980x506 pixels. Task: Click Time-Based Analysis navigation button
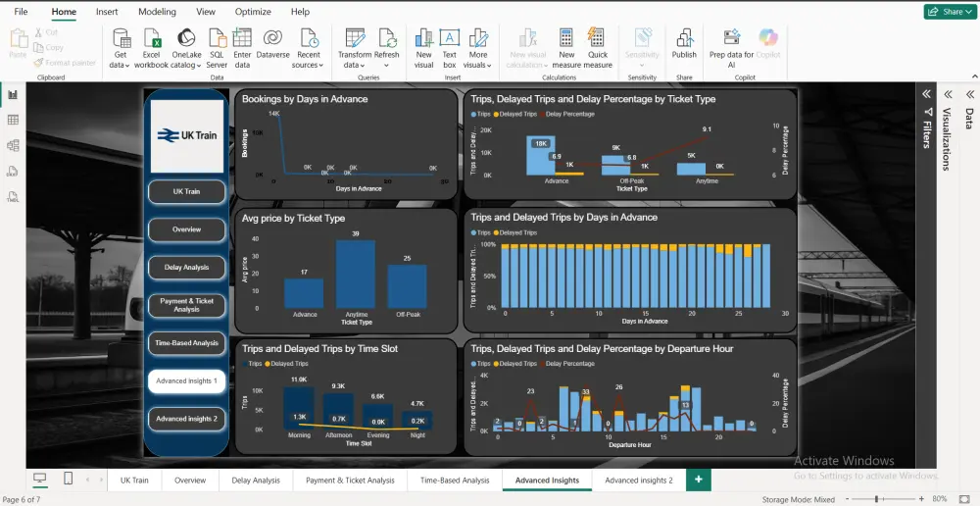coord(186,343)
